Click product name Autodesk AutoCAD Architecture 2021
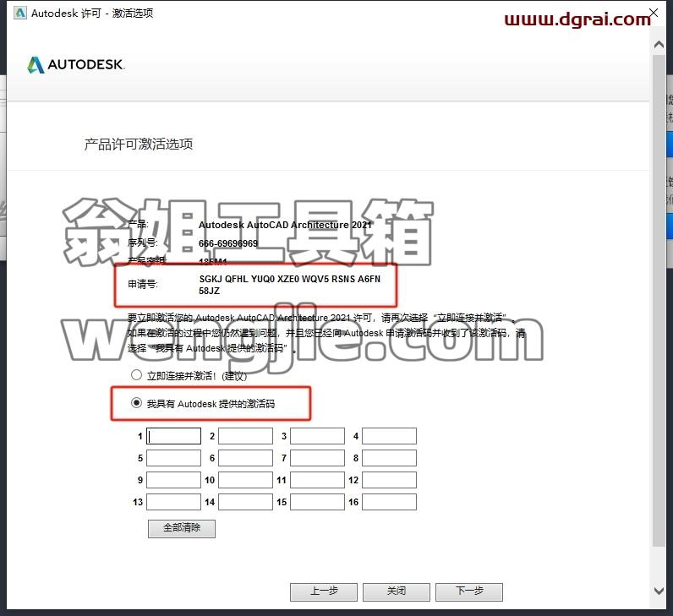Image resolution: width=673 pixels, height=616 pixels. 285,225
